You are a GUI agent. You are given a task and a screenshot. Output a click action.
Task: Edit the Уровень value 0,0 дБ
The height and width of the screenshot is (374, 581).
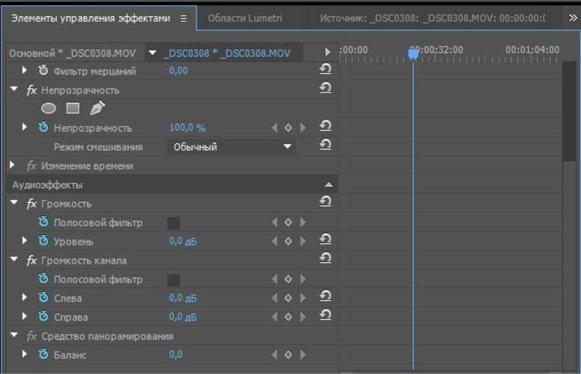[x=183, y=241]
